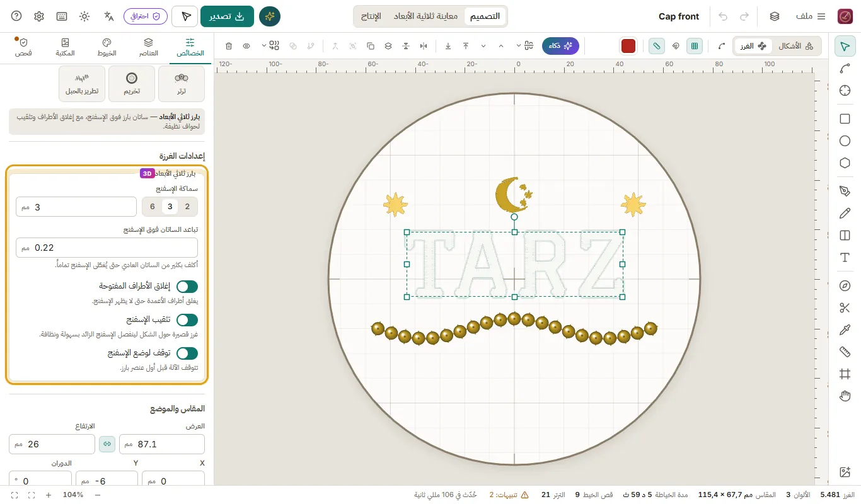Click the تصدير export button
Screen dimensions: 861x504
(227, 16)
